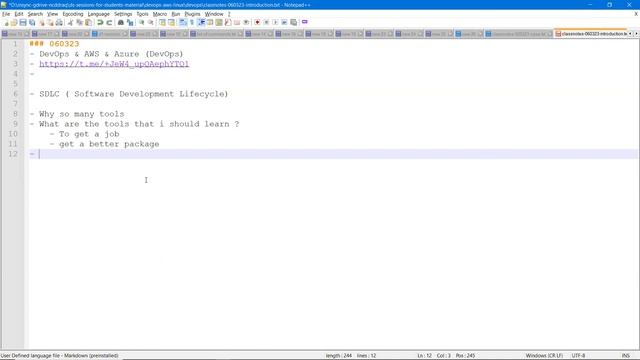Toggle synchronize horizontal scrolling
The width and height of the screenshot is (640, 360).
(x=171, y=22)
